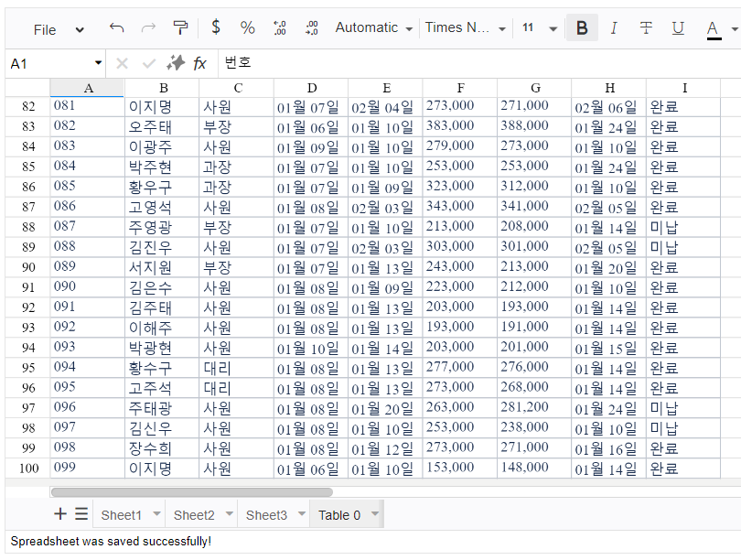Set the text color

pos(714,29)
